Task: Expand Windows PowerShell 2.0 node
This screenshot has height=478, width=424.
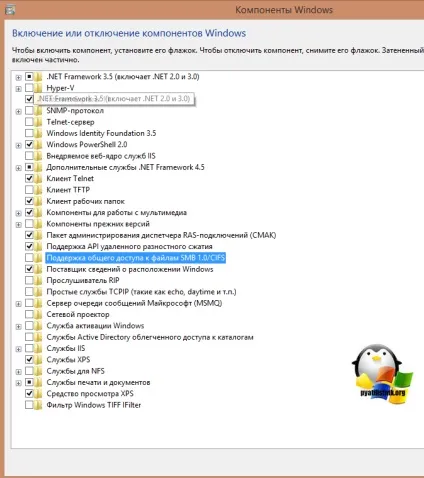Action: pos(18,145)
